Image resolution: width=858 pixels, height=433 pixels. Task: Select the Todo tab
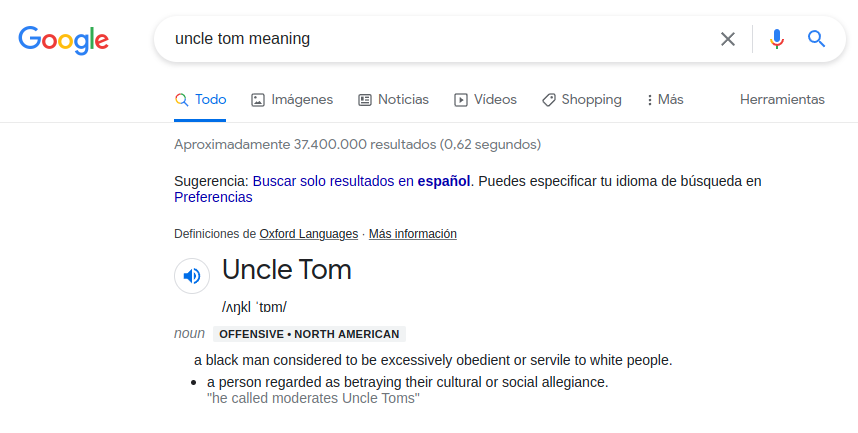pos(200,100)
